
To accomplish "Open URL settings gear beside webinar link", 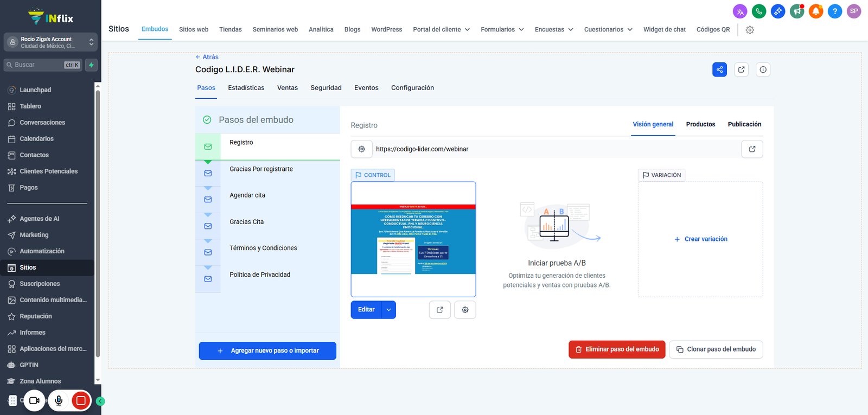I will tap(361, 149).
